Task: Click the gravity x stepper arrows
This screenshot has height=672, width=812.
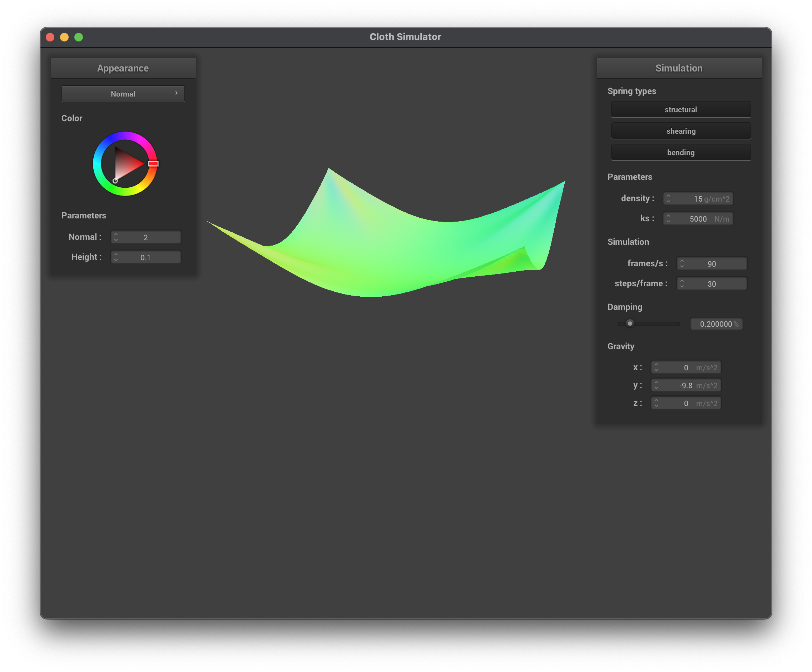Action: [x=656, y=367]
